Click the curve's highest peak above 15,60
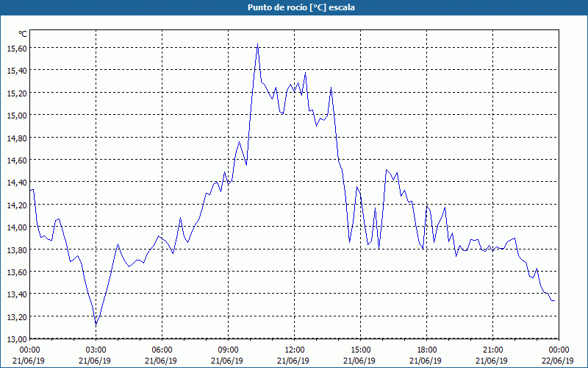Viewport: 588px width, 368px height. click(x=257, y=44)
